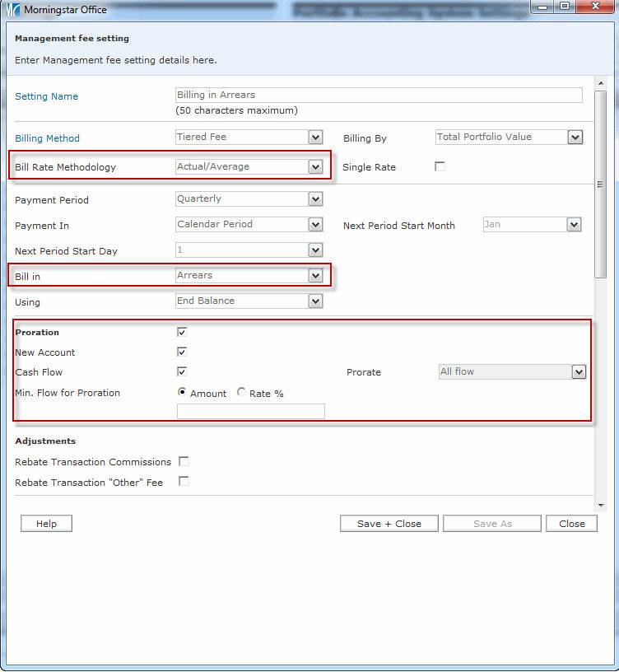Screen dimensions: 619x672
Task: Click the Help button
Action: click(x=46, y=524)
